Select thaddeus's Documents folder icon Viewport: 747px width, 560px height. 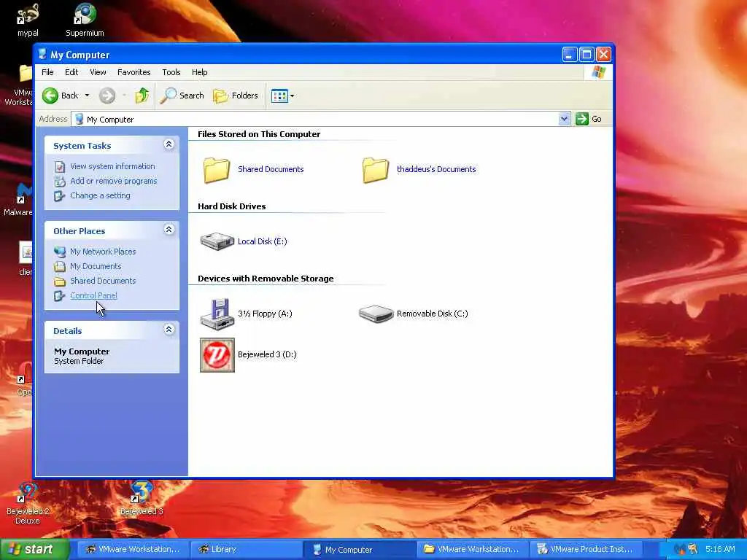(376, 170)
